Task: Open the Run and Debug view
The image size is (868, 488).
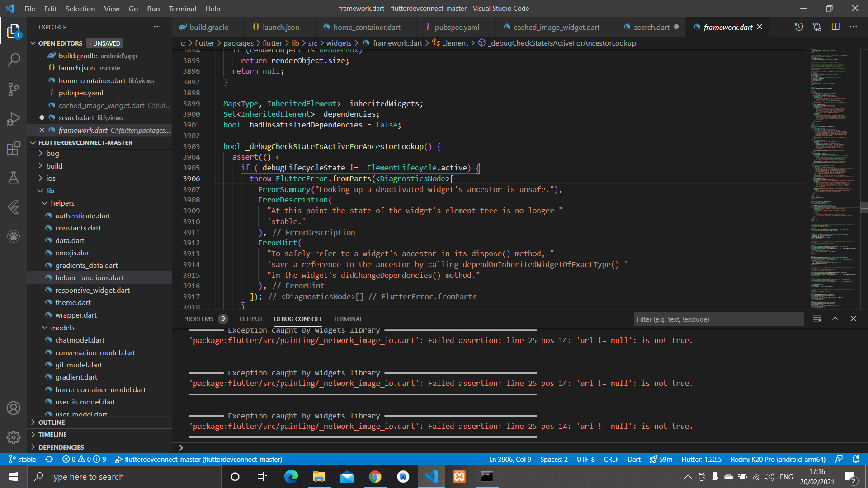Action: click(x=14, y=118)
